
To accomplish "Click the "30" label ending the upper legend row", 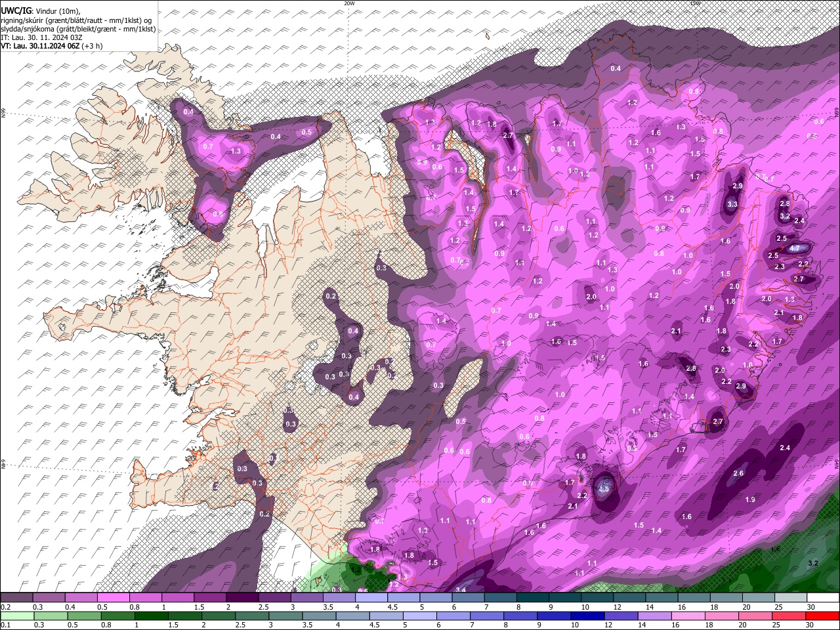I will coord(810,607).
